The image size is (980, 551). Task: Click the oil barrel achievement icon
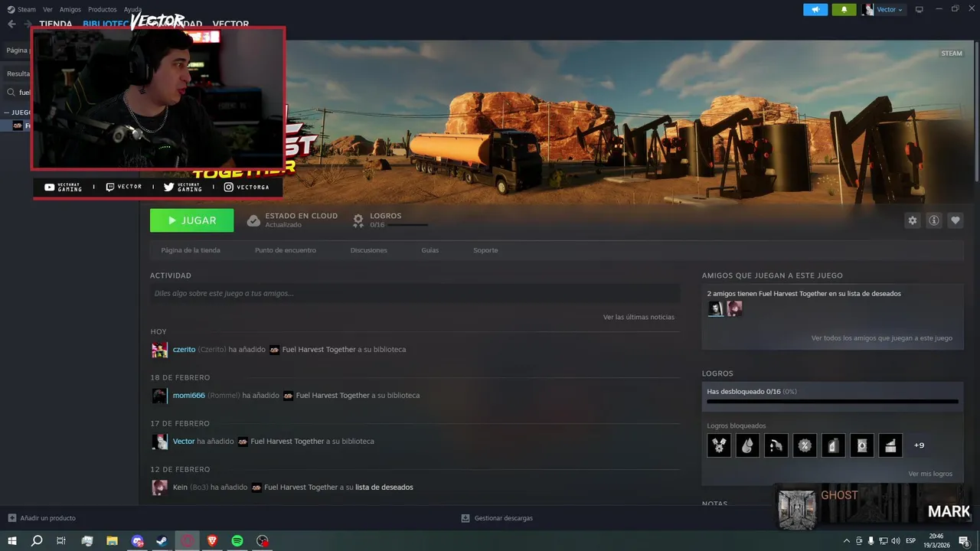point(862,445)
